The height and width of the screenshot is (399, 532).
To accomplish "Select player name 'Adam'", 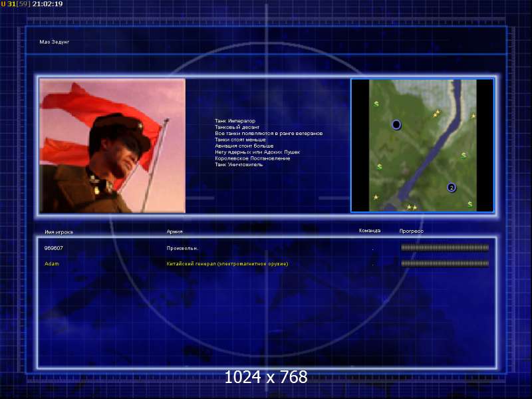I will (x=52, y=263).
